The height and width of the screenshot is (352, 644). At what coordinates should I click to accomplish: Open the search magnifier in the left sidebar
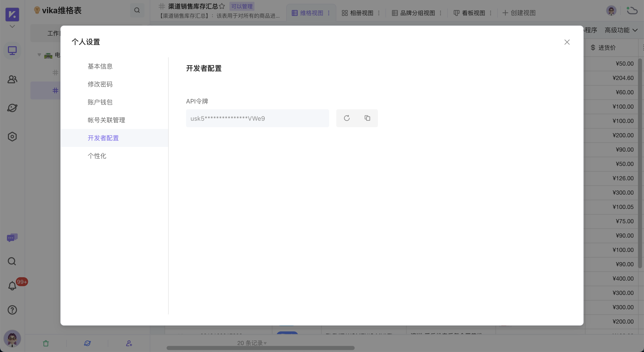click(x=12, y=261)
